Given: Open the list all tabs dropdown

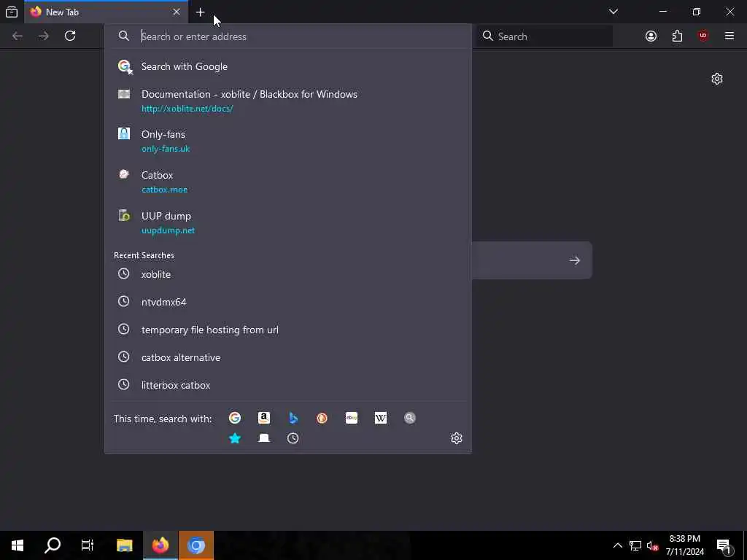Looking at the screenshot, I should pos(613,12).
